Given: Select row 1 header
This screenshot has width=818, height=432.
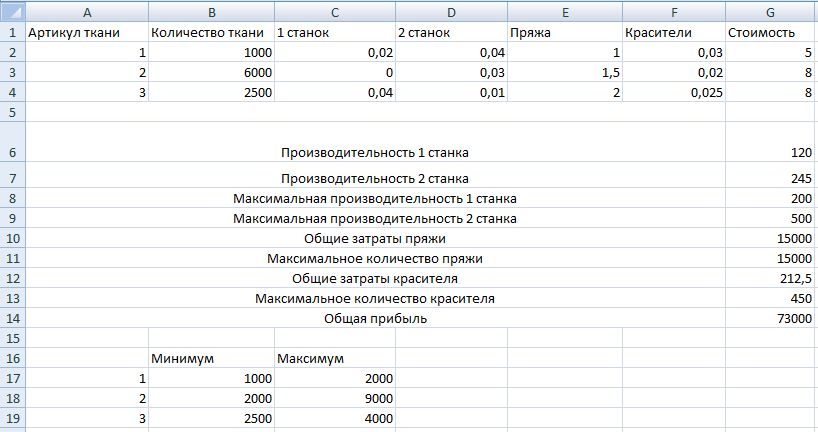Looking at the screenshot, I should click(x=13, y=32).
